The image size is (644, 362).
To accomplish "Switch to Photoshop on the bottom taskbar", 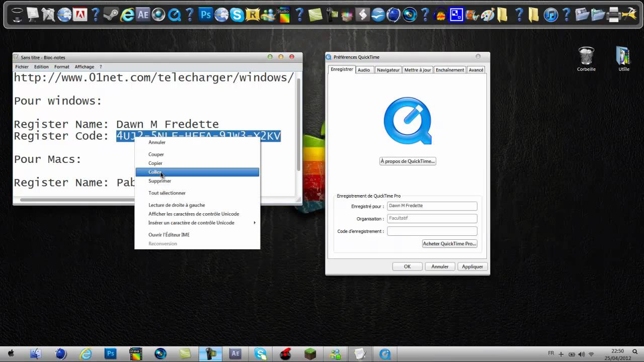I will click(110, 353).
